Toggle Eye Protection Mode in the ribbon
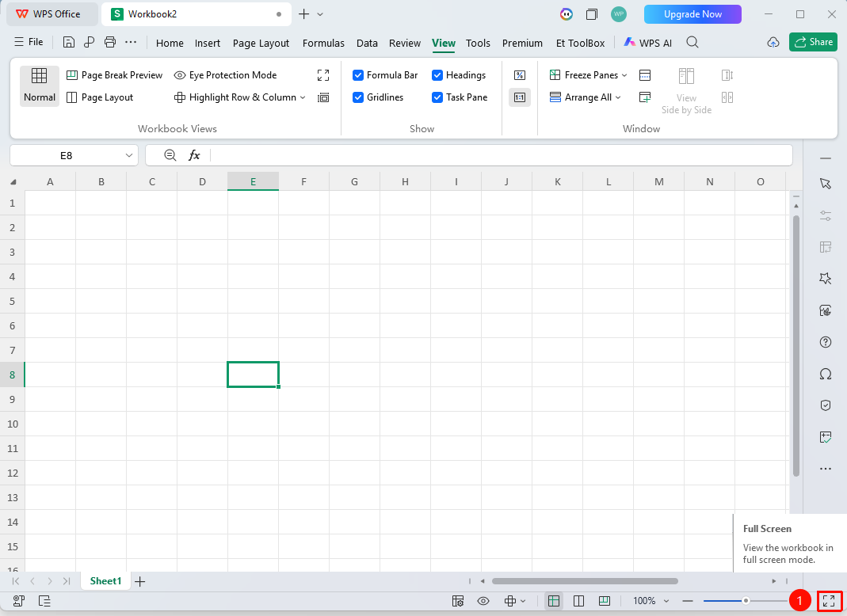The image size is (847, 616). click(x=225, y=75)
